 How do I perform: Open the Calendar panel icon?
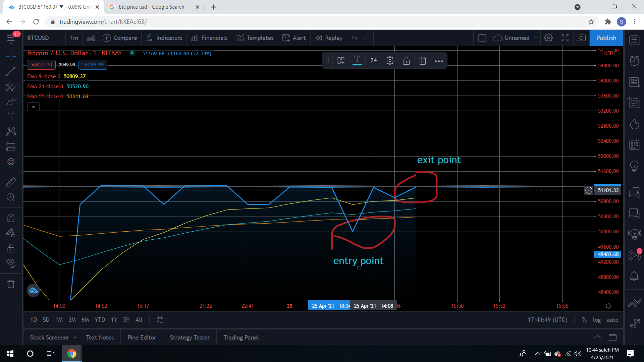point(634,144)
